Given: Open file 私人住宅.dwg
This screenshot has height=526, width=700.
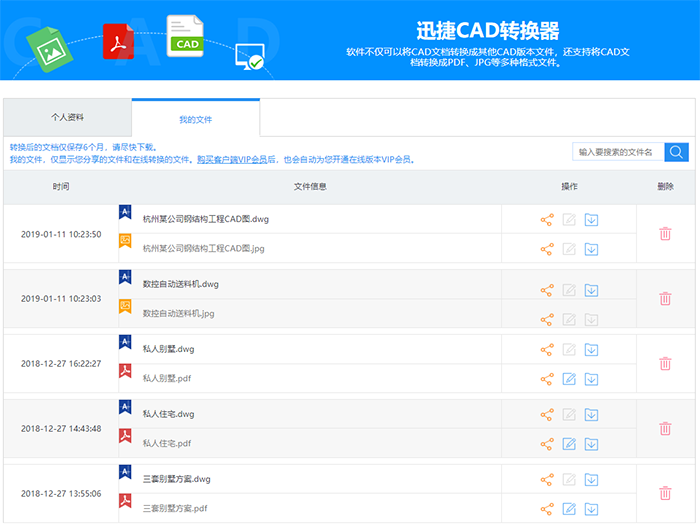Looking at the screenshot, I should tap(168, 414).
